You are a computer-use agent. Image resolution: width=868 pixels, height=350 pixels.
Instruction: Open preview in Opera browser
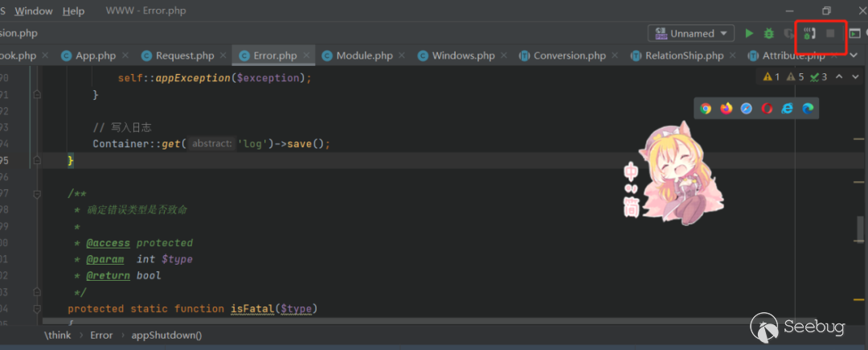click(768, 109)
